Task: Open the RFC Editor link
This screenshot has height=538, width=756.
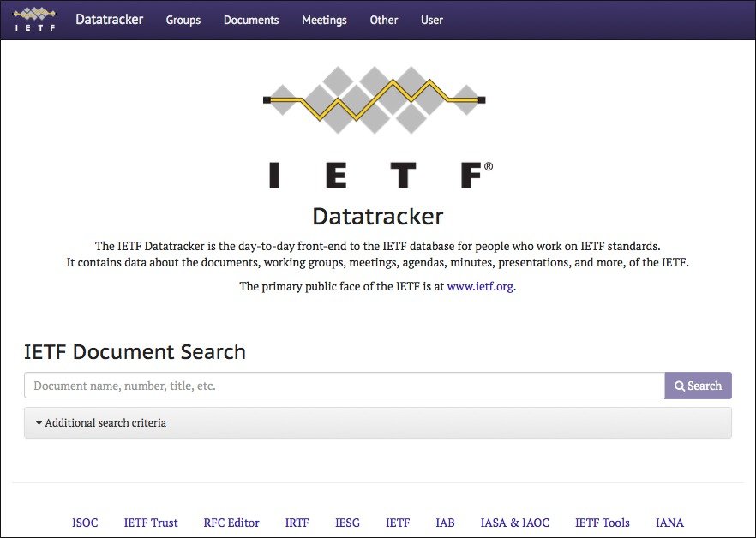Action: (x=231, y=523)
